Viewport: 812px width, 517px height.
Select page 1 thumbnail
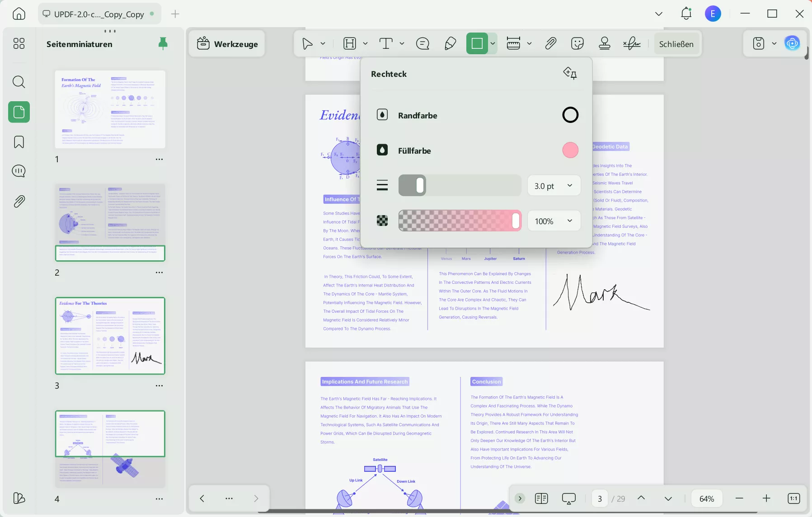pos(110,109)
